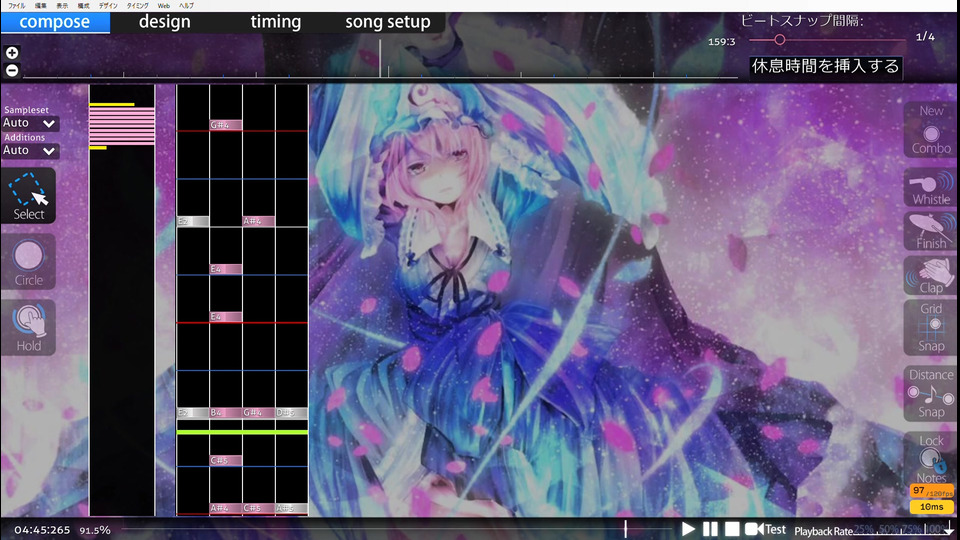The width and height of the screenshot is (960, 540).
Task: Set playback rate to 25%
Action: (x=864, y=529)
